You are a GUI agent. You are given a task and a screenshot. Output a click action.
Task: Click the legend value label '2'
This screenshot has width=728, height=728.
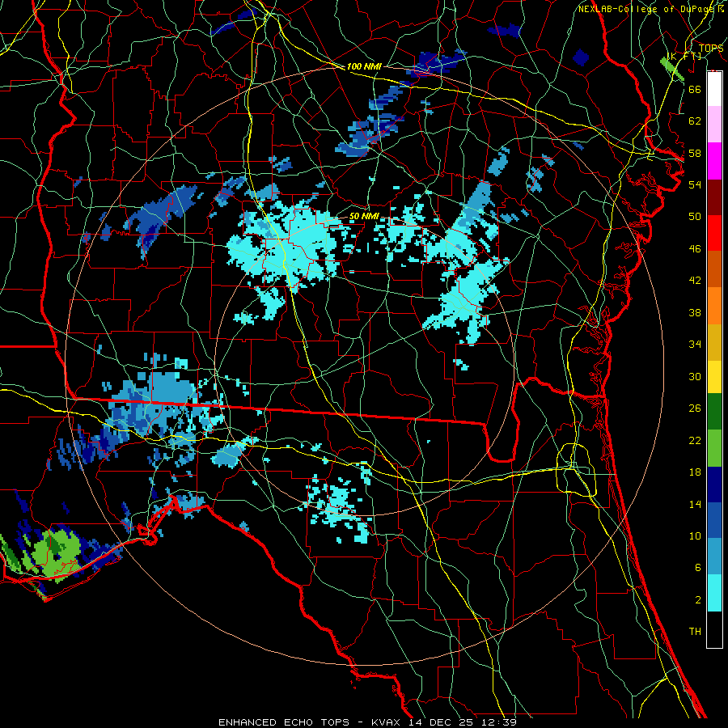tap(697, 600)
